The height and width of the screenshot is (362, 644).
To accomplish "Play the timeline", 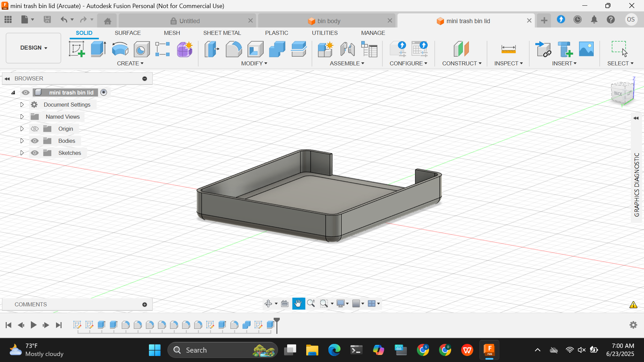I will (34, 325).
